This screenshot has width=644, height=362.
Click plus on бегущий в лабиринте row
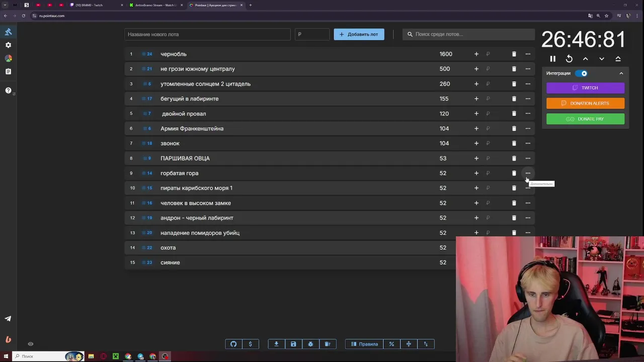(x=476, y=99)
